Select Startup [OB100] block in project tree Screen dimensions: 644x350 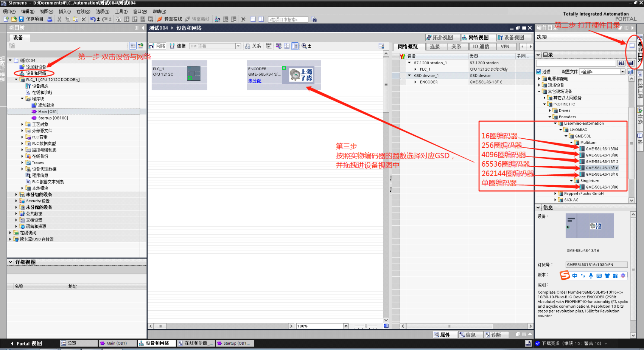click(x=53, y=118)
